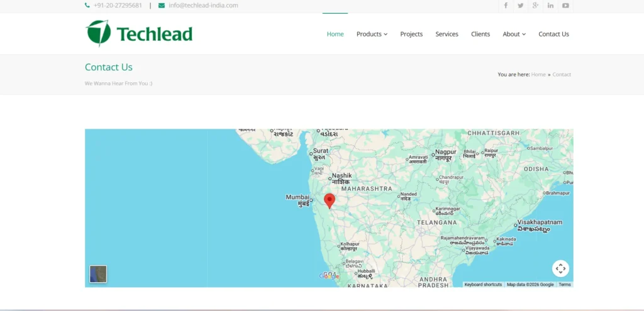This screenshot has width=644, height=311.
Task: Open map Terms link
Action: click(564, 285)
